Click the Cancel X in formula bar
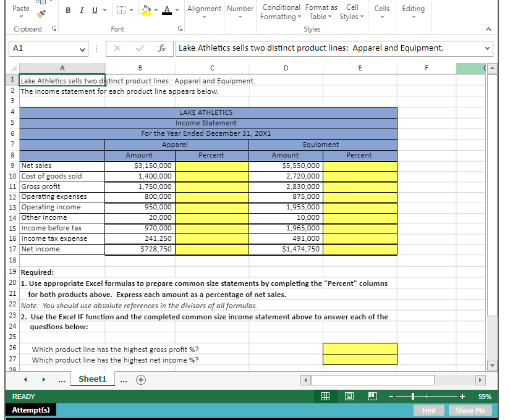 tap(117, 48)
